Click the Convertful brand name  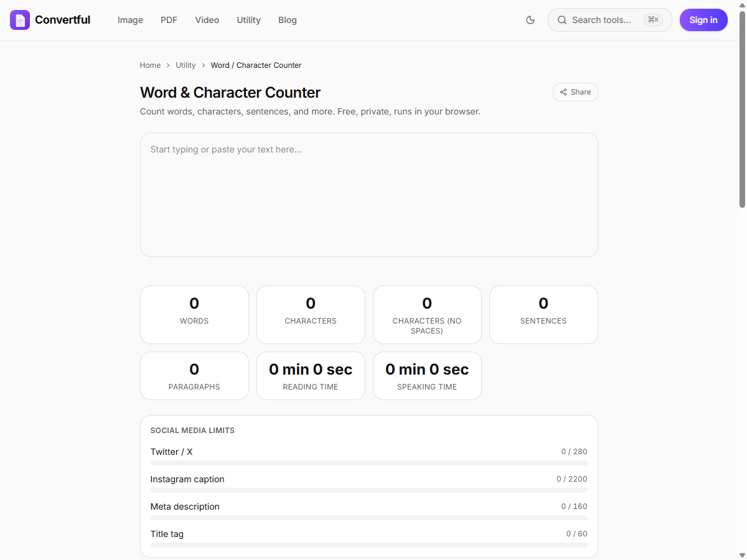click(62, 20)
